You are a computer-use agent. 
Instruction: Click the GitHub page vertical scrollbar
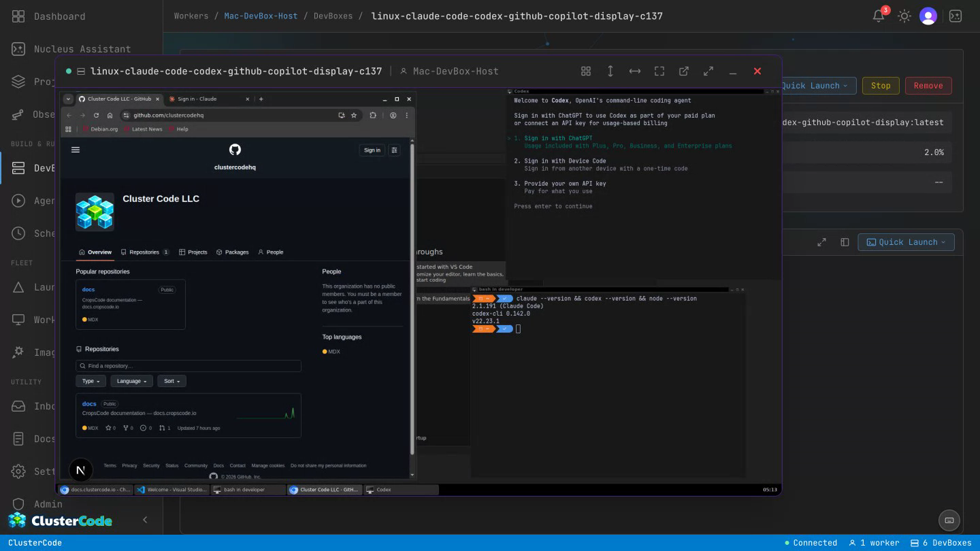(x=412, y=299)
